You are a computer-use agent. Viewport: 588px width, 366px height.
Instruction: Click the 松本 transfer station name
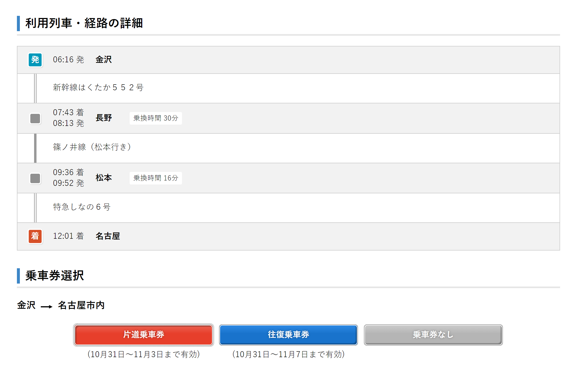point(104,178)
